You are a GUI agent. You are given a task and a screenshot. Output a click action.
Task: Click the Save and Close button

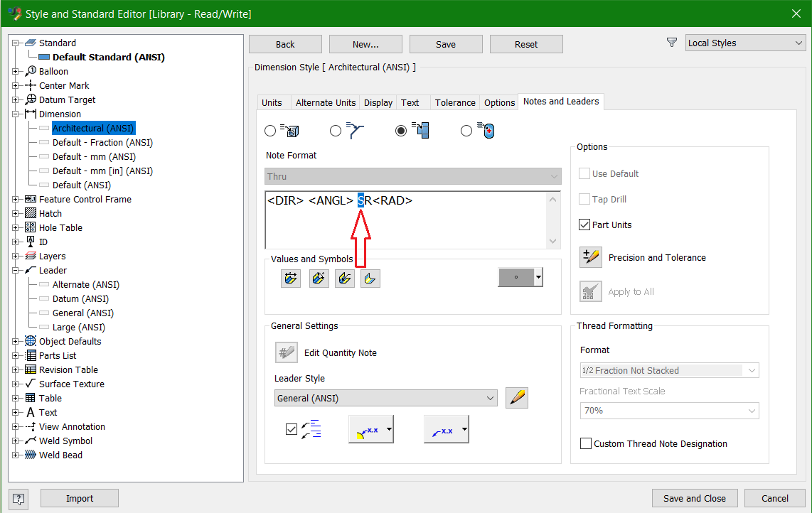pyautogui.click(x=695, y=498)
